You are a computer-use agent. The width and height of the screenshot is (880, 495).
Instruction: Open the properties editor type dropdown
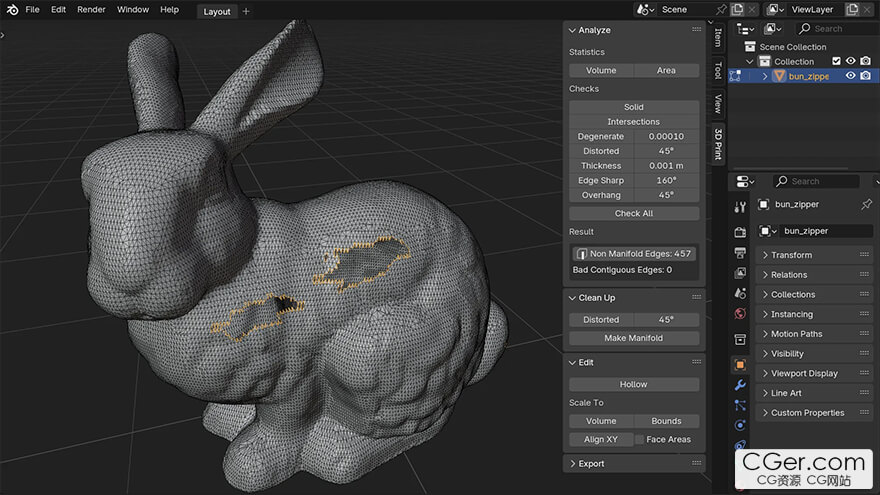tap(745, 181)
